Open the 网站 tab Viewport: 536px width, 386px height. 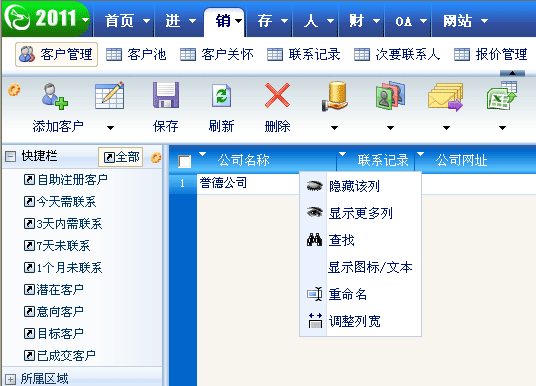pos(465,21)
